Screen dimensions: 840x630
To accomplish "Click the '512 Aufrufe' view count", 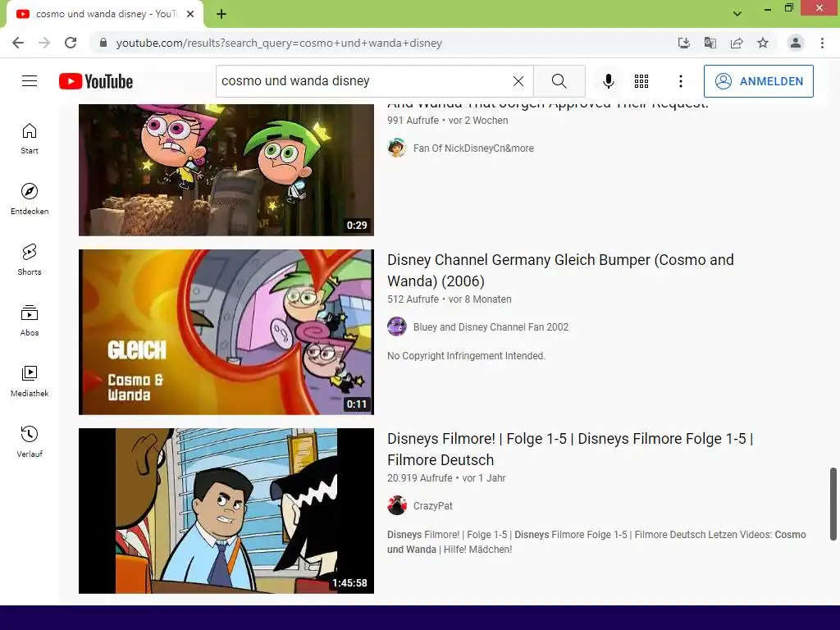I will point(413,299).
